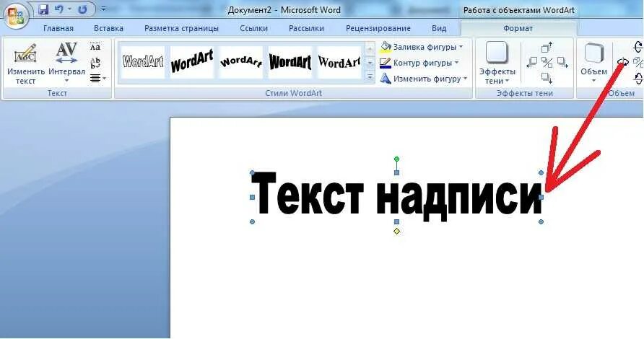Switch to Разметка страницы tab
This screenshot has width=644, height=339.
point(181,28)
